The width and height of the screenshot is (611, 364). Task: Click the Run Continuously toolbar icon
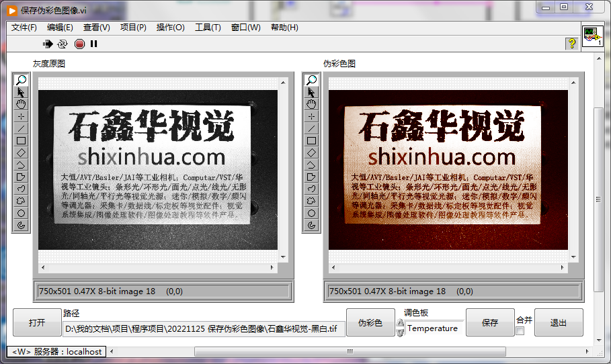tap(63, 44)
